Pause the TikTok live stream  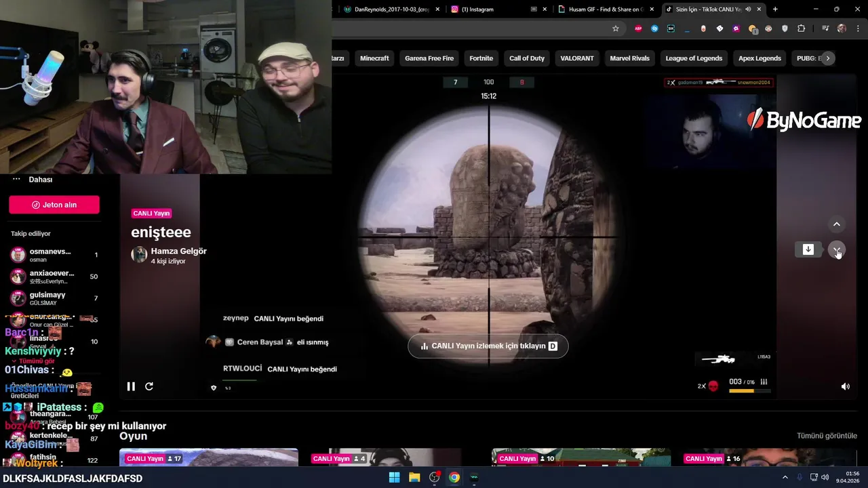131,386
